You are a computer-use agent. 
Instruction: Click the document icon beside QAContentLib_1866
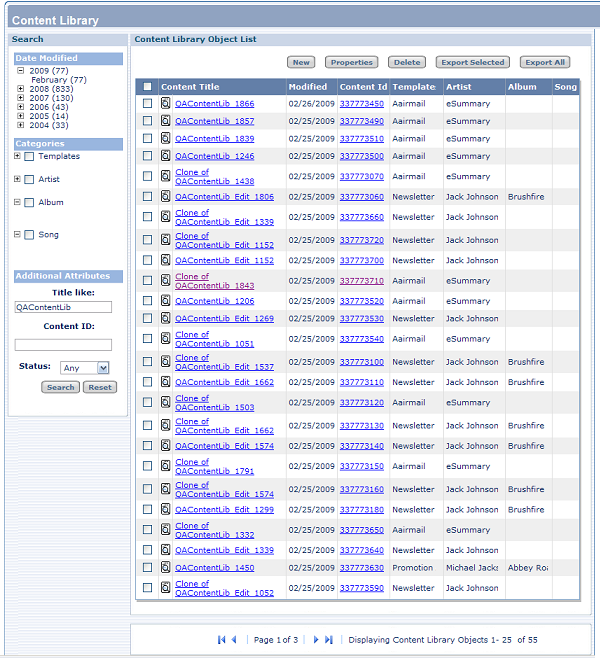tap(166, 103)
